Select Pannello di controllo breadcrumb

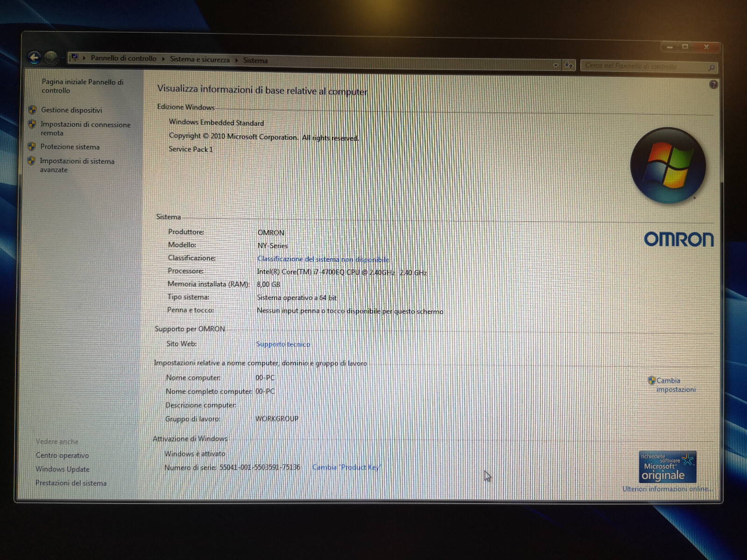(x=124, y=58)
